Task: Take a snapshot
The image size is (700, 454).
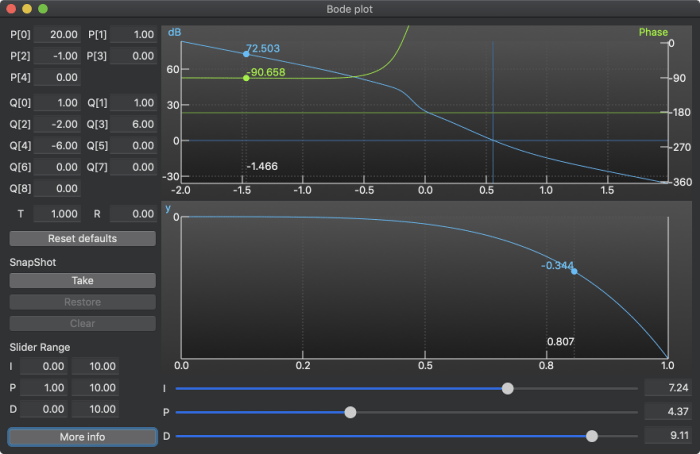Action: pyautogui.click(x=82, y=281)
